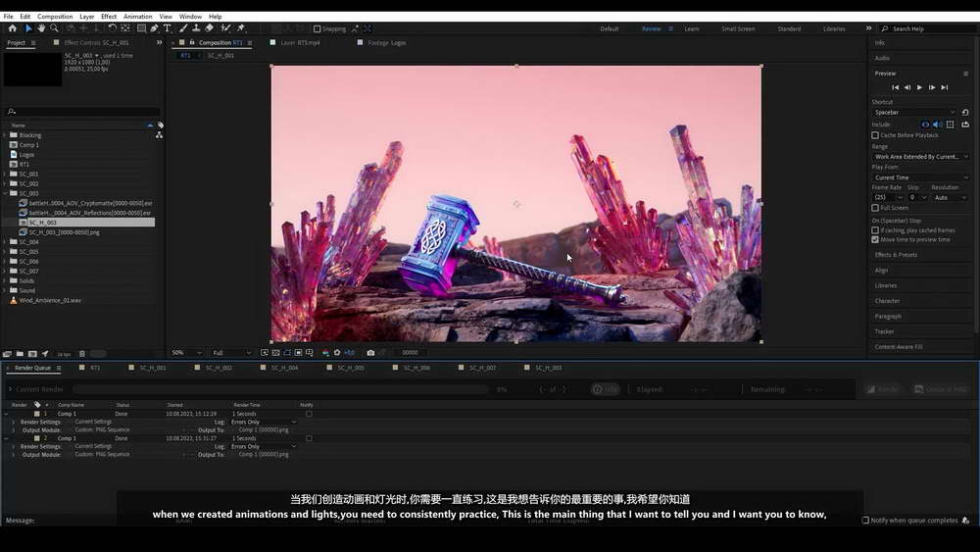Select the Selection arrow tool
Image resolution: width=980 pixels, height=552 pixels.
point(28,28)
